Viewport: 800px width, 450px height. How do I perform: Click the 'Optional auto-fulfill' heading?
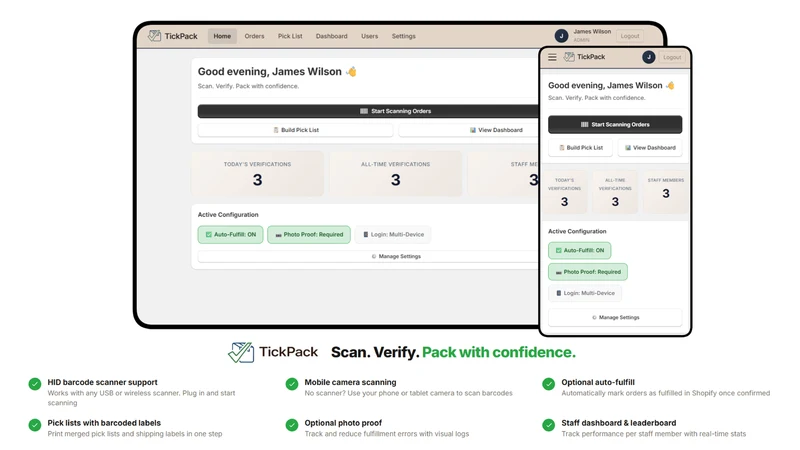click(598, 382)
